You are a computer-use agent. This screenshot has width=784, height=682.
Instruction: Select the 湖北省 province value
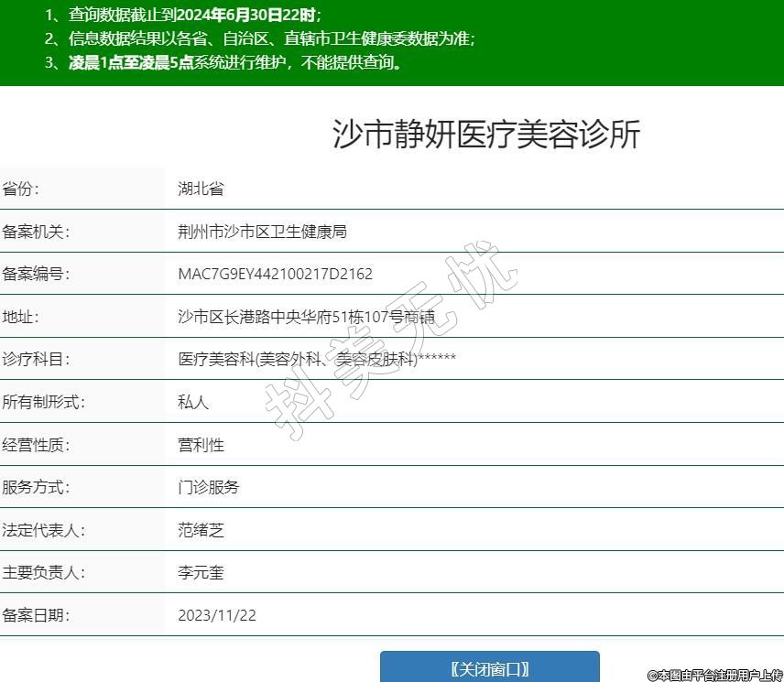click(x=201, y=189)
